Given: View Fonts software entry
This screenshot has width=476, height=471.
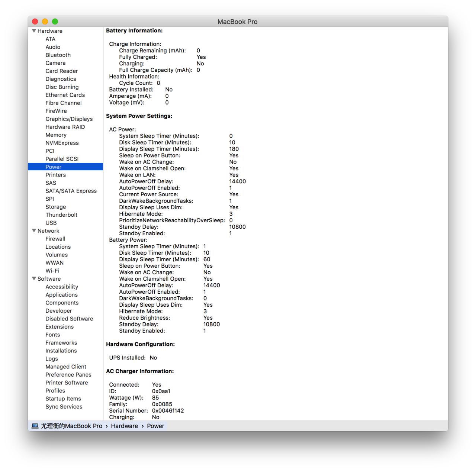Looking at the screenshot, I should [53, 335].
